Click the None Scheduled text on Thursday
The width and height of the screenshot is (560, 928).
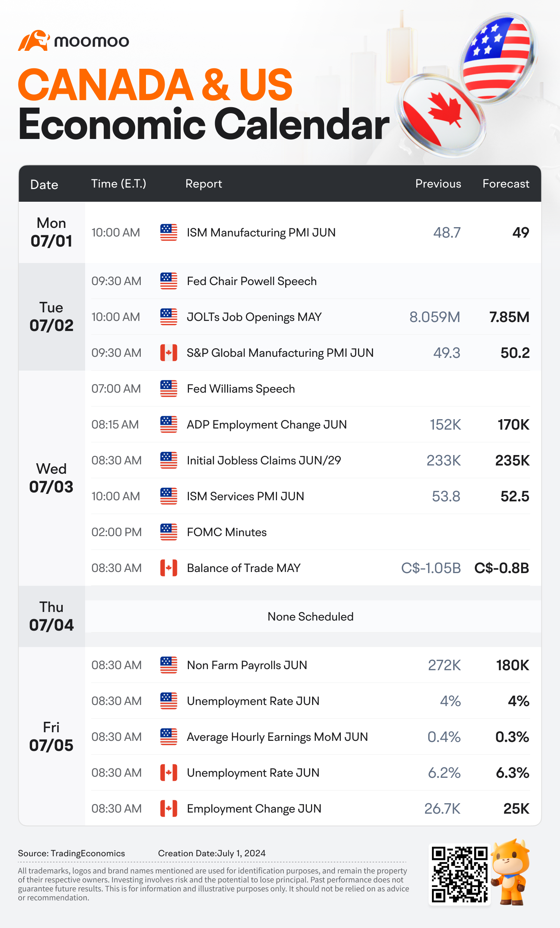pos(311,616)
